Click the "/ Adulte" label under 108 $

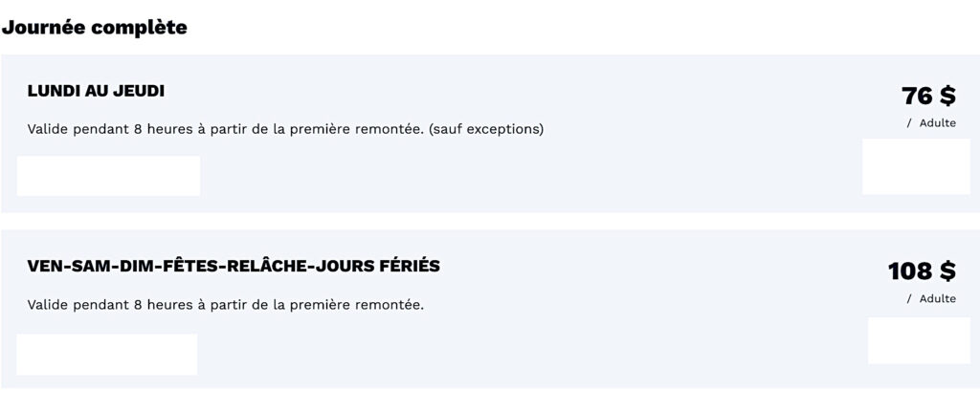click(x=930, y=298)
